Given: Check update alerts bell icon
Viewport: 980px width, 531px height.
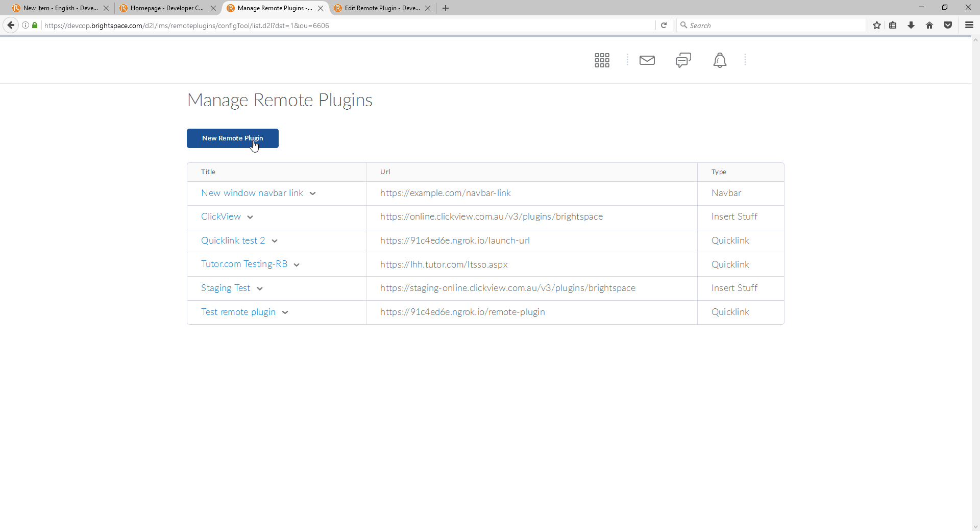Looking at the screenshot, I should click(x=720, y=60).
